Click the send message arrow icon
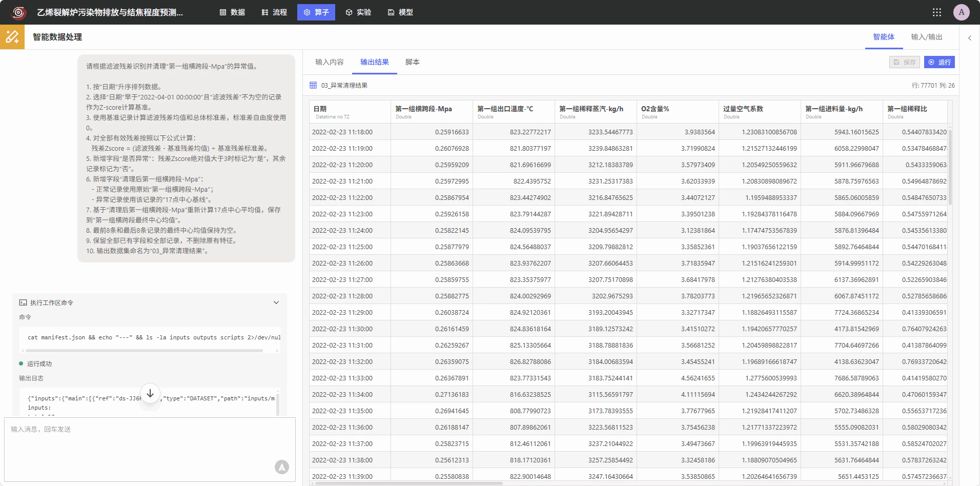Viewport: 980px width, 486px height. [x=282, y=467]
